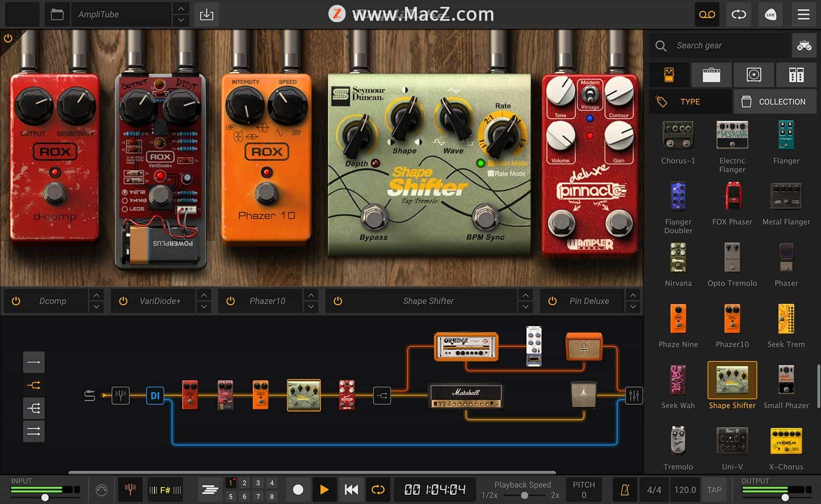
Task: Choose the Opto Tremolo pedal
Action: click(x=732, y=264)
